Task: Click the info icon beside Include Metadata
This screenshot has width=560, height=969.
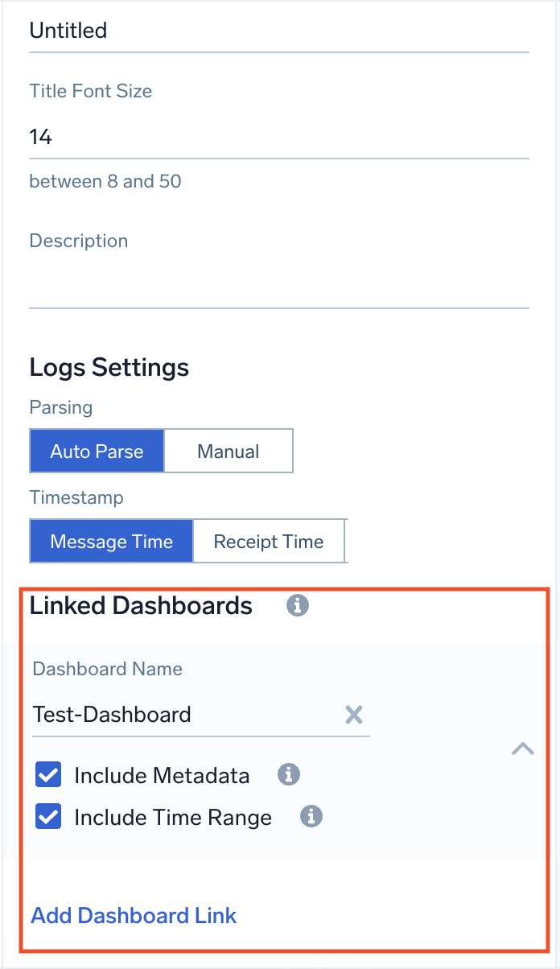Action: [288, 774]
